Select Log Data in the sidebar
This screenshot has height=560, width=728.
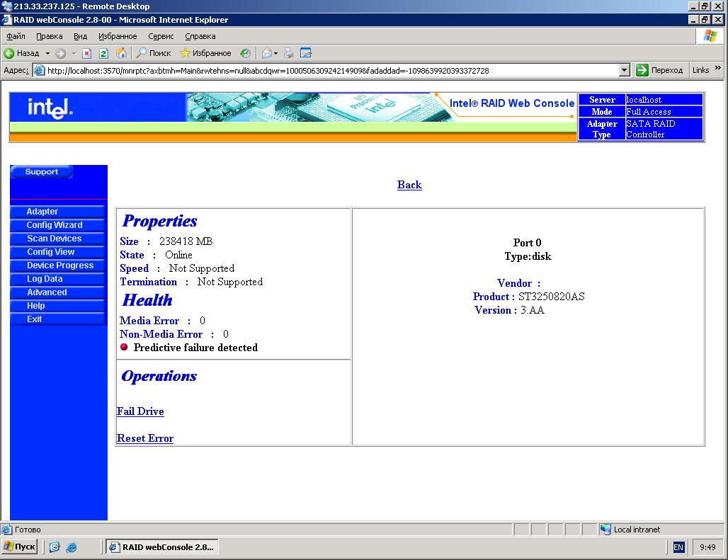coord(45,279)
